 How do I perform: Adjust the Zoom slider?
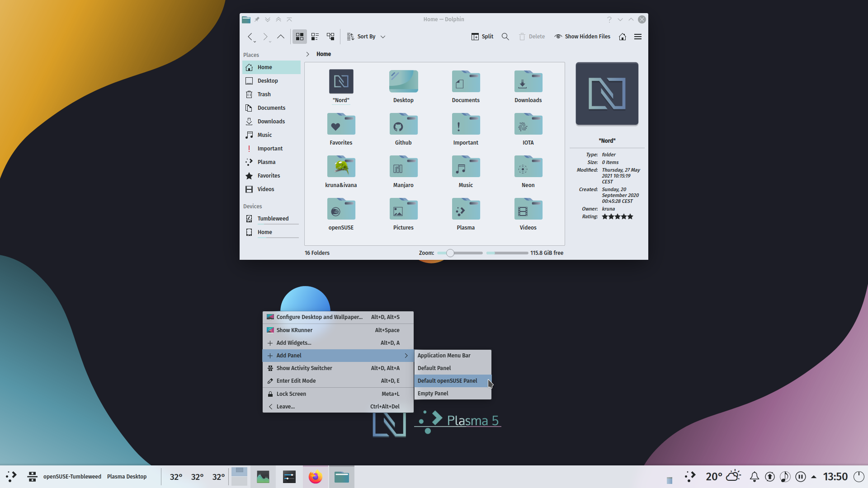pyautogui.click(x=460, y=253)
